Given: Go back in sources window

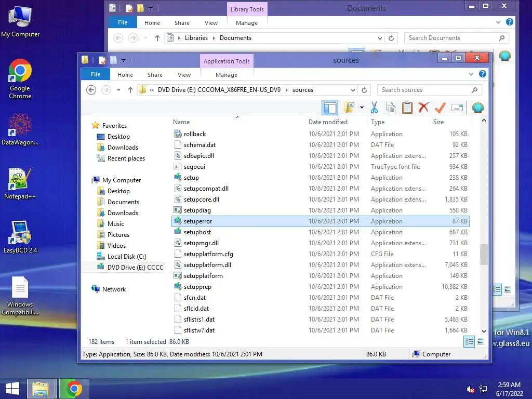Looking at the screenshot, I should point(91,90).
